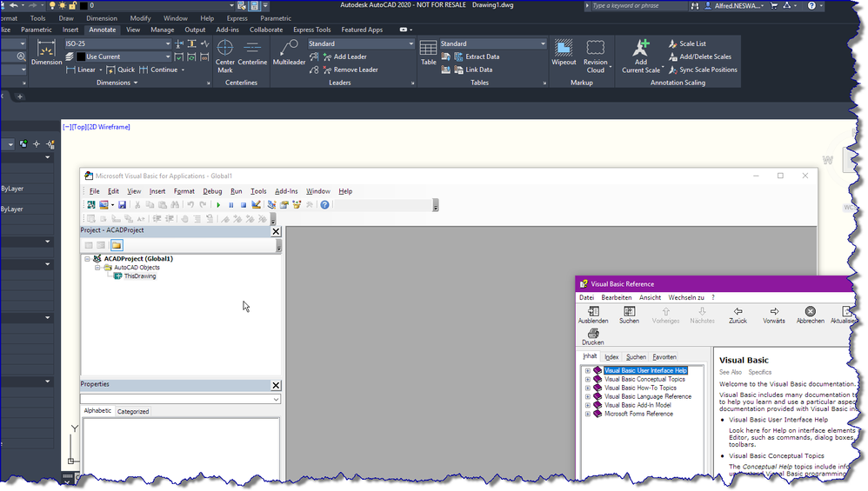Viewport: 868px width, 491px height.
Task: Click View AutoCAD icon in VBA toolbar
Action: tap(91, 205)
